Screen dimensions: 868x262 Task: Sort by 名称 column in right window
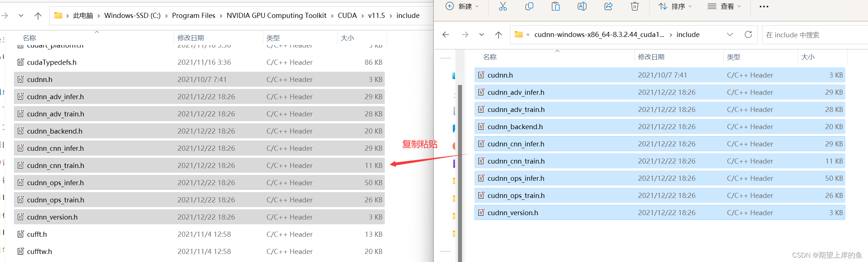coord(490,57)
